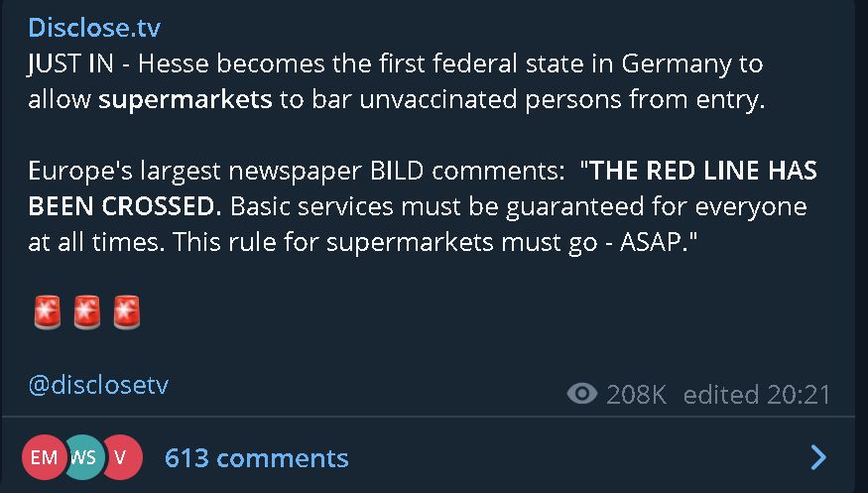Follow the @disclosetv mention link
Screen dimensions: 868x493
coord(98,384)
